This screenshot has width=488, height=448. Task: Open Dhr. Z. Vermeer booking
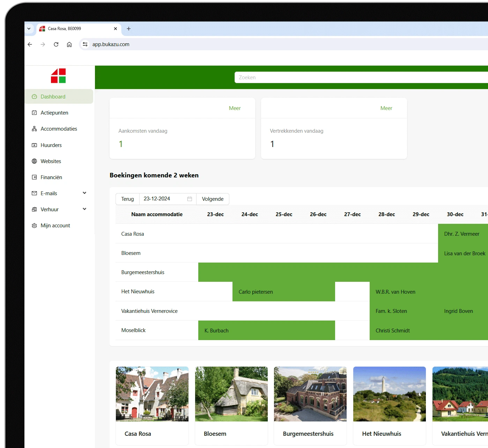click(x=463, y=234)
